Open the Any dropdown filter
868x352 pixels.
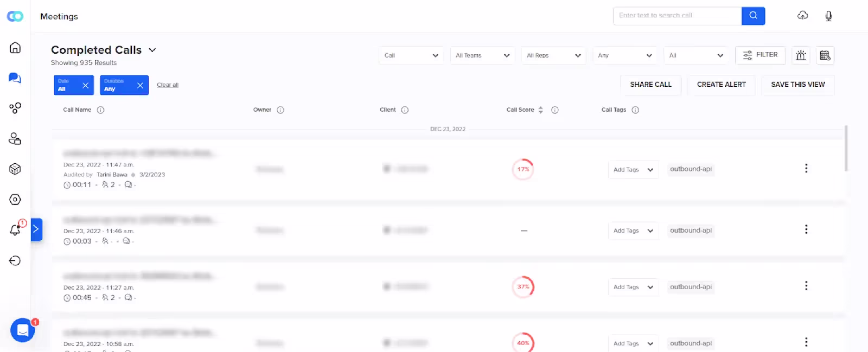625,55
